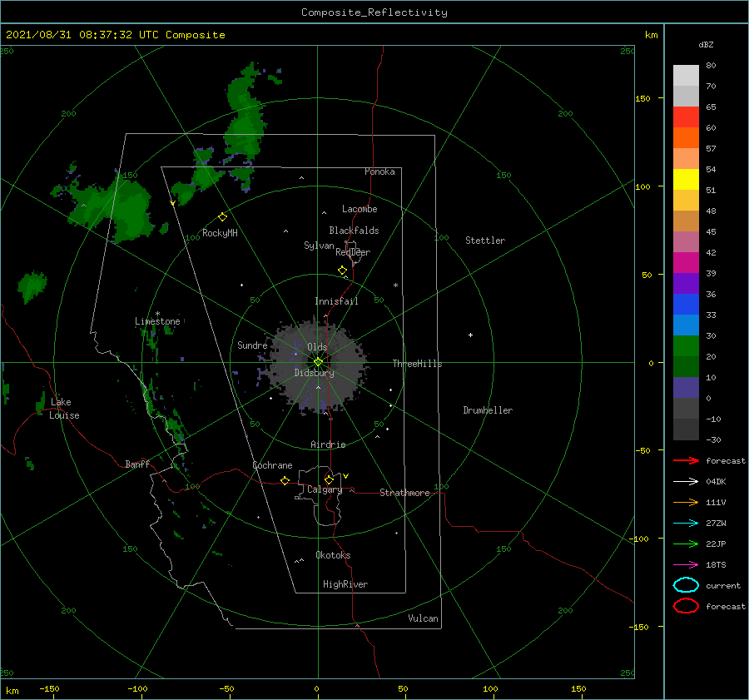Viewport: 749px width, 700px height.
Task: Click the white plus marker near Drumheller
Action: click(x=470, y=335)
